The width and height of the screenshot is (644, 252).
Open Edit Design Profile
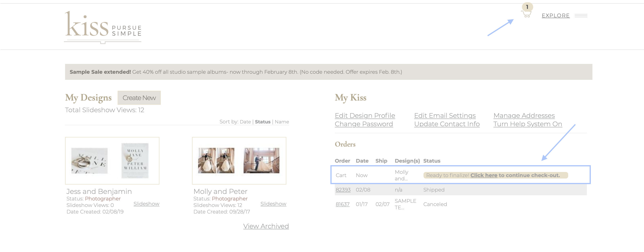pos(365,115)
